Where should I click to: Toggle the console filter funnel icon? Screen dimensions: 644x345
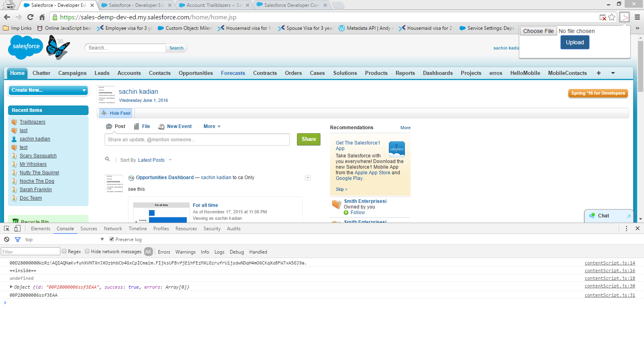tap(18, 239)
